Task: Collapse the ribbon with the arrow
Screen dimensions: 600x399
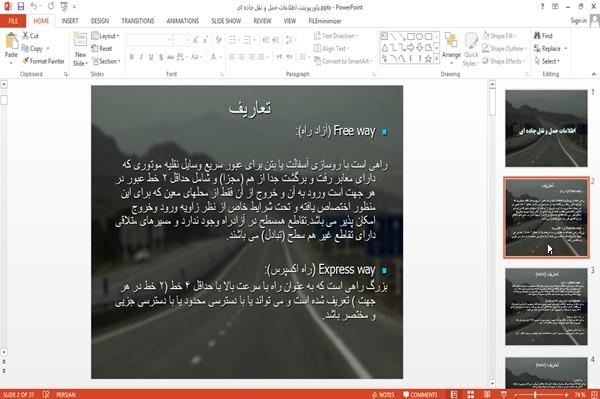Action: (594, 74)
